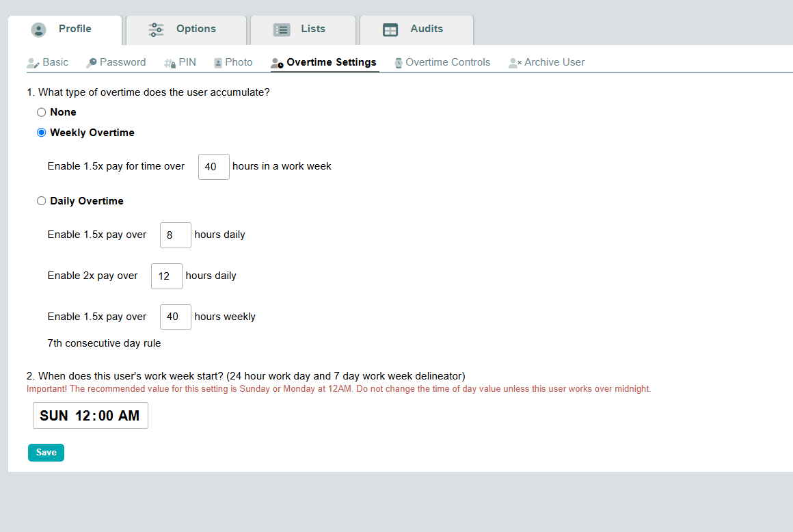Click the 40 hours weekly input
This screenshot has width=793, height=532.
[176, 317]
